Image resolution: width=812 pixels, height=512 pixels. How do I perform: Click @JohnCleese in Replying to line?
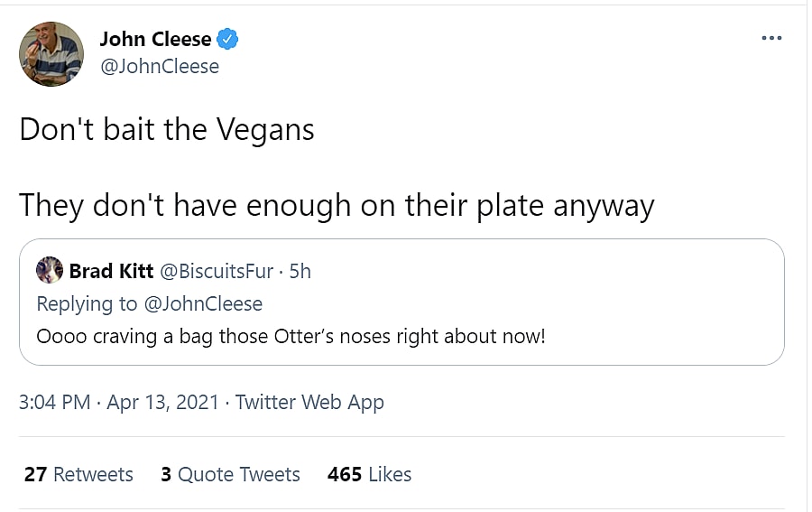202,303
